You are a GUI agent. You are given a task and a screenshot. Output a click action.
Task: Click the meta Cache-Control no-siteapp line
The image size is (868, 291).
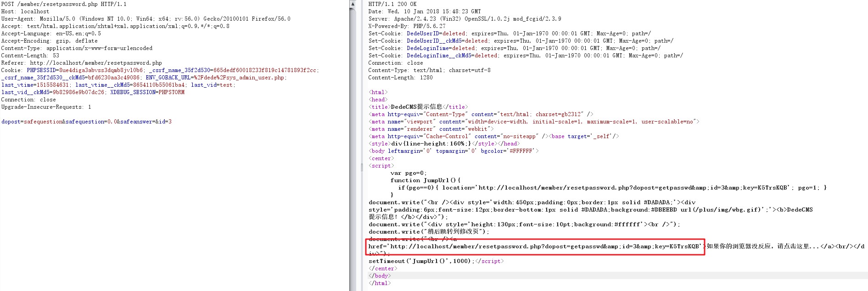coord(494,136)
